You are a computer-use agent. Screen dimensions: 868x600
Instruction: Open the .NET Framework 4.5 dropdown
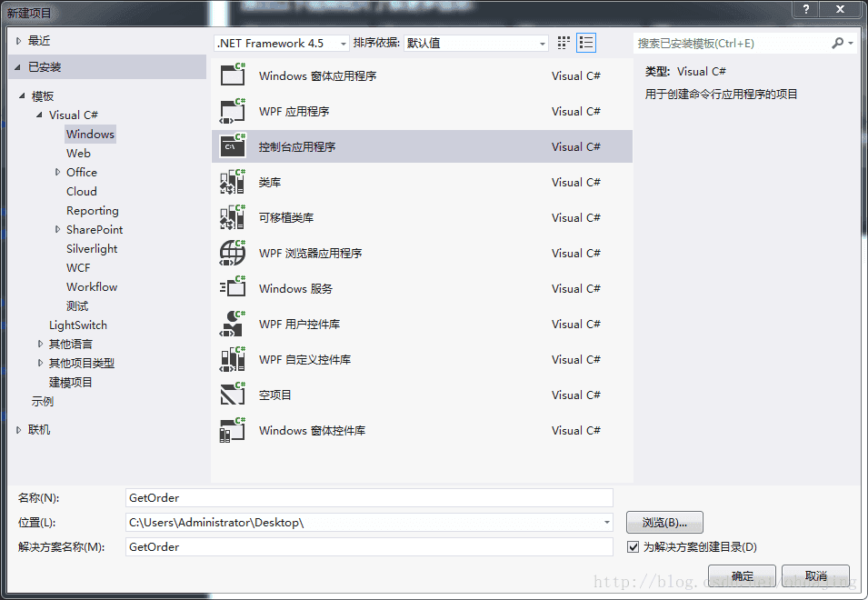coord(282,43)
